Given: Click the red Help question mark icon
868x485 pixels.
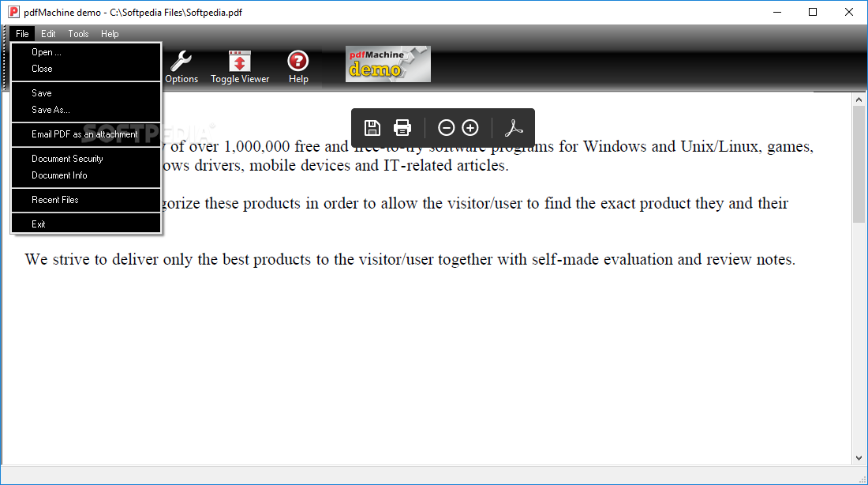Looking at the screenshot, I should click(297, 65).
